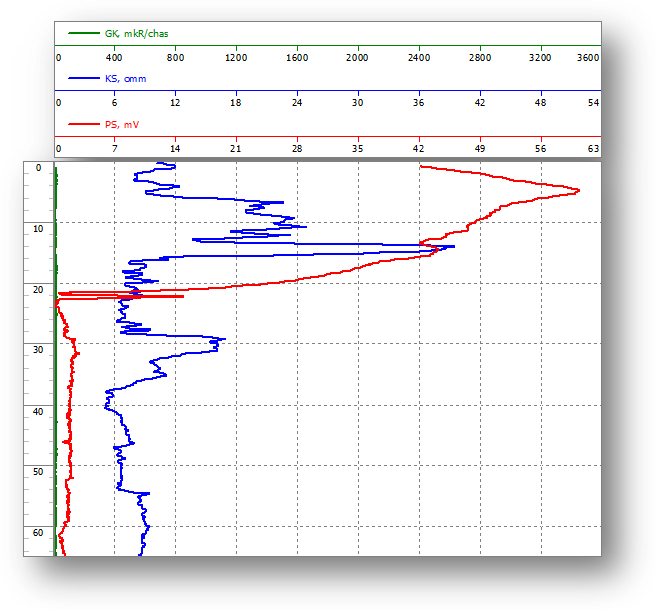Select the 1200 tick on GK scale

pyautogui.click(x=236, y=58)
